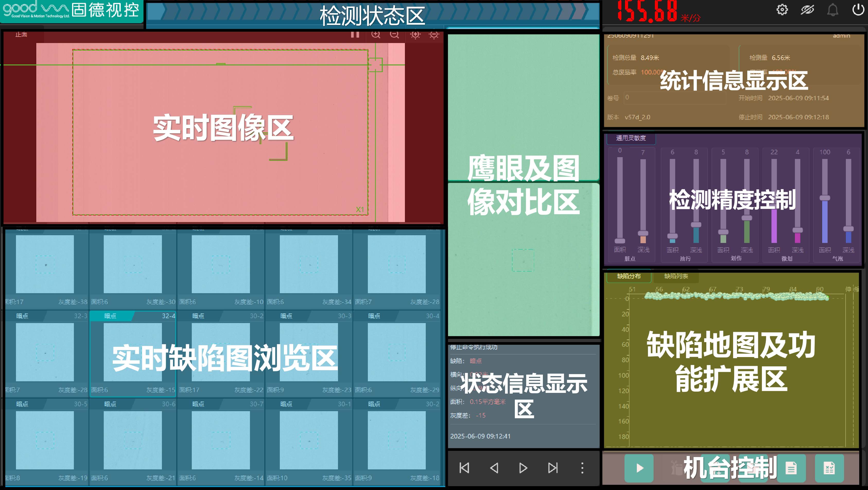This screenshot has width=868, height=490.
Task: Pause the live image feed
Action: coord(355,35)
